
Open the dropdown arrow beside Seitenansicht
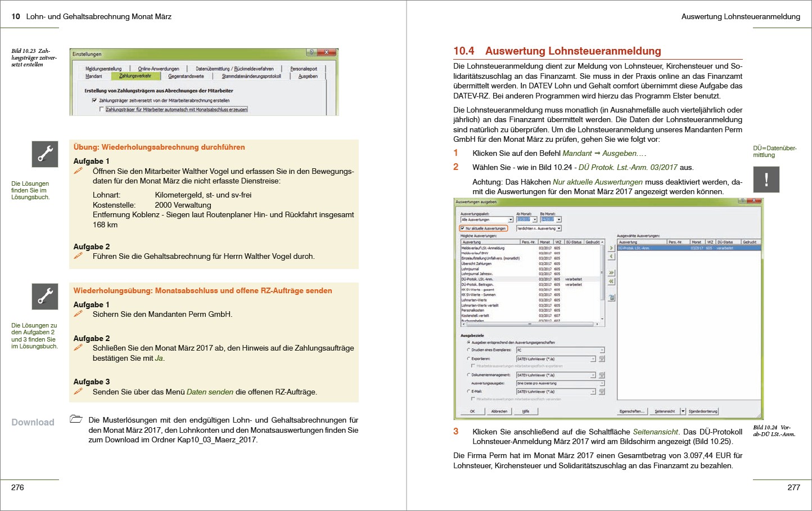point(683,411)
